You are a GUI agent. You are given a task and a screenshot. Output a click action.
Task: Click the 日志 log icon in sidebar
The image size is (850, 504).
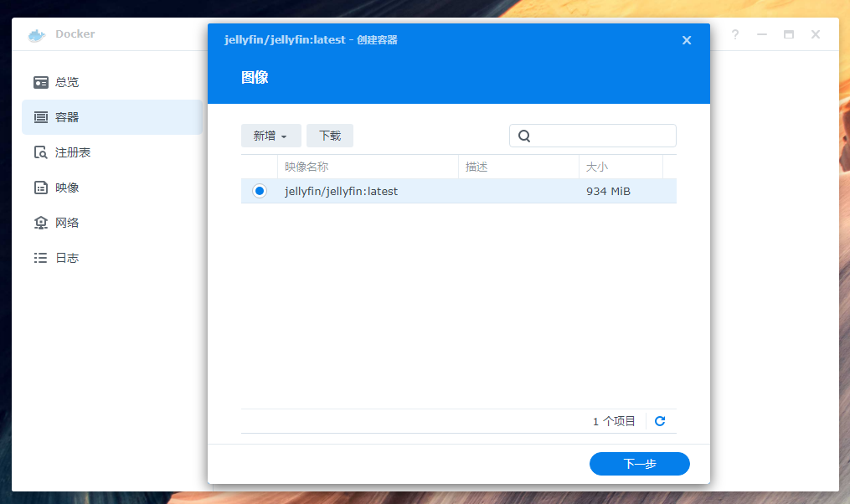[x=41, y=258]
